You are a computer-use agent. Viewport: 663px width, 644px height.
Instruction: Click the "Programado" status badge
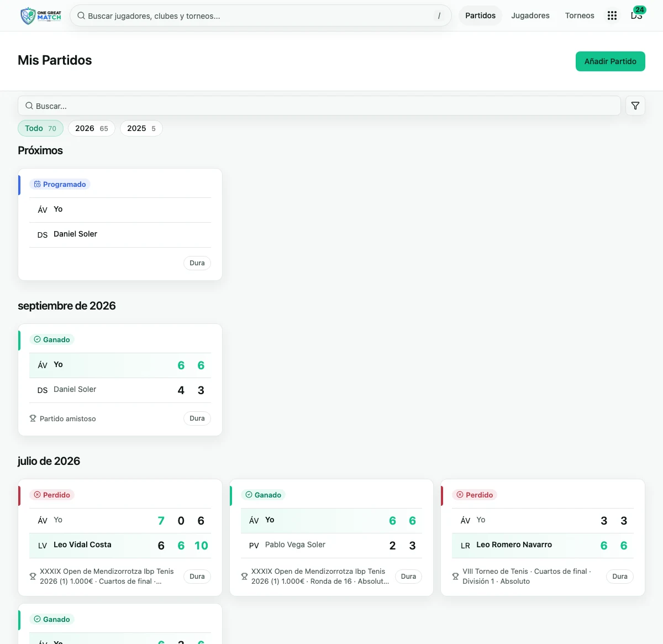click(x=60, y=184)
